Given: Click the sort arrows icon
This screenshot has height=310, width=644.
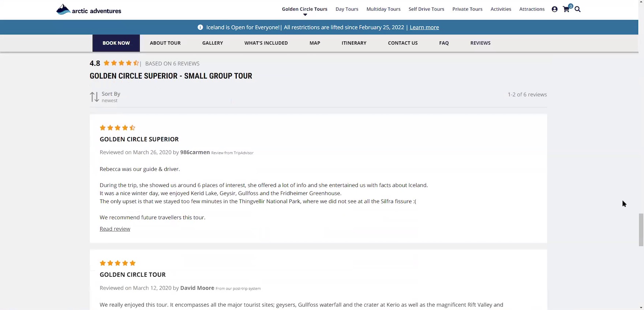Looking at the screenshot, I should point(94,97).
